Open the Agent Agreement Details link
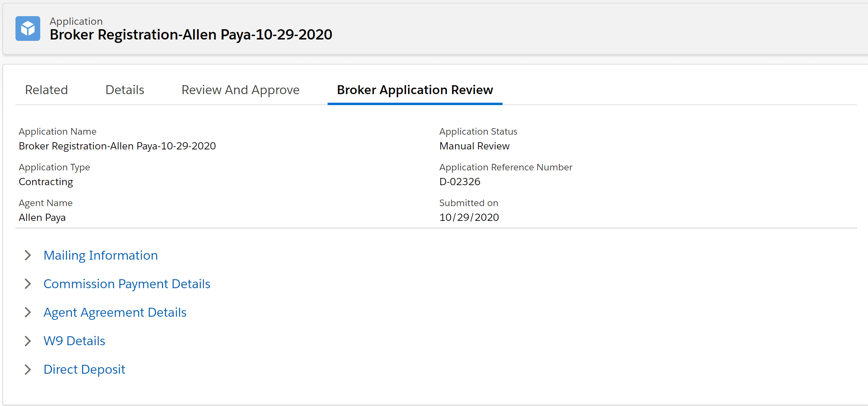 (115, 312)
